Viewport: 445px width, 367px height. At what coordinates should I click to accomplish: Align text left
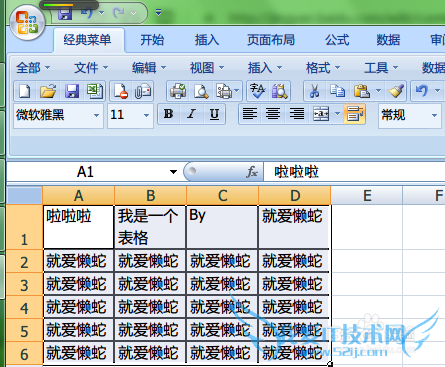coord(250,114)
